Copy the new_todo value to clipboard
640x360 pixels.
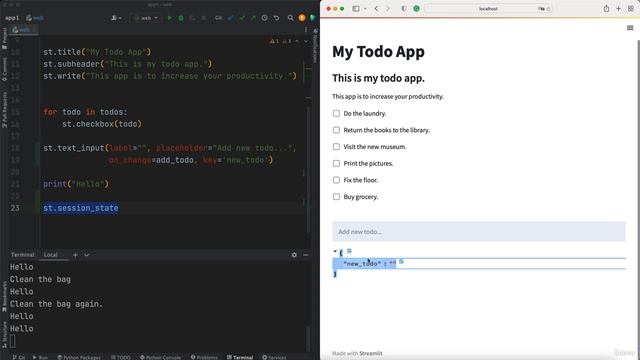click(x=401, y=262)
